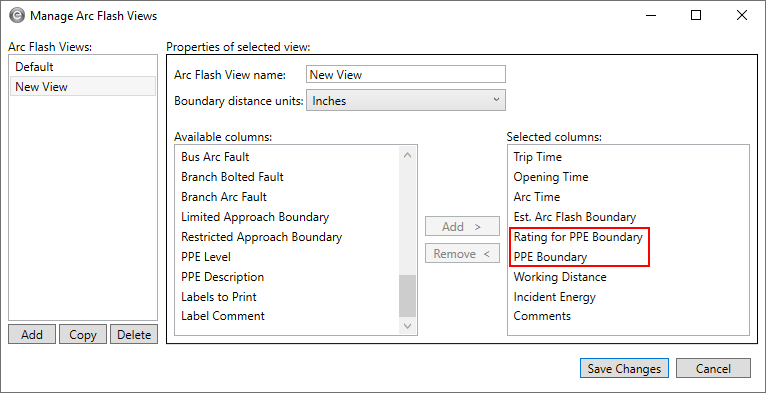Screen dimensions: 766x393
Task: Open the Boundary distance units dropdown
Action: point(405,100)
